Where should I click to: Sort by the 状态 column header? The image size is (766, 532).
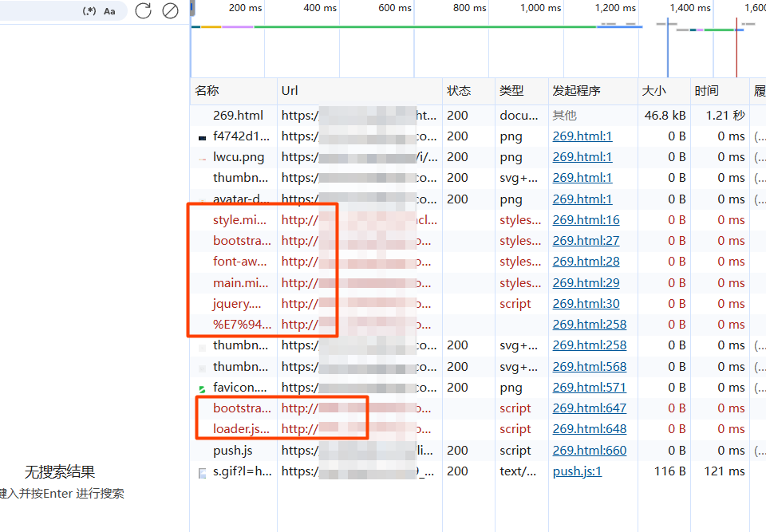coord(459,91)
